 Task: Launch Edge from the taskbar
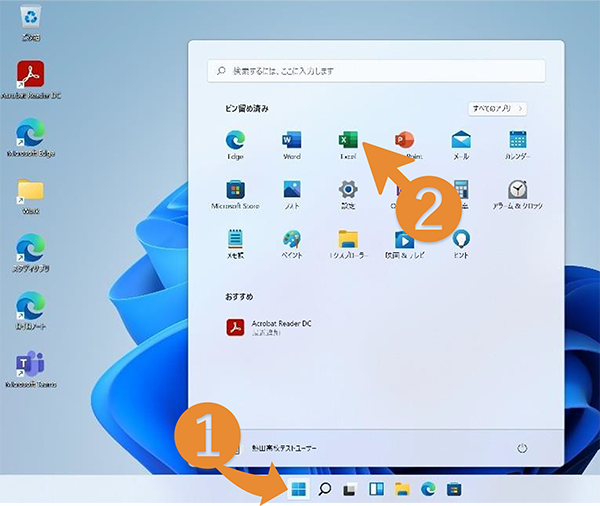tap(428, 489)
